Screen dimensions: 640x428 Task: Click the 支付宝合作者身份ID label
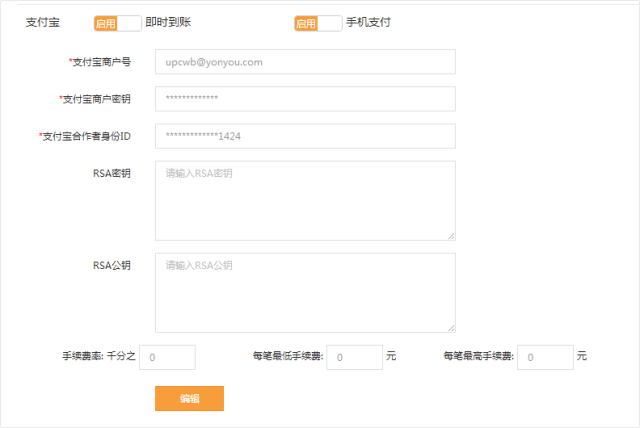point(85,136)
